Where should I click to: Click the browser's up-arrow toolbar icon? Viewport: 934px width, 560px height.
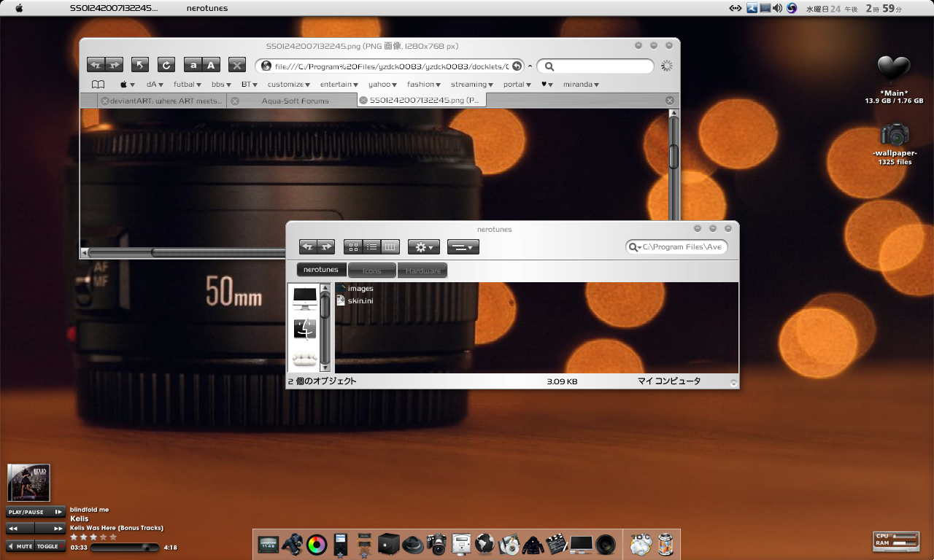pos(140,65)
